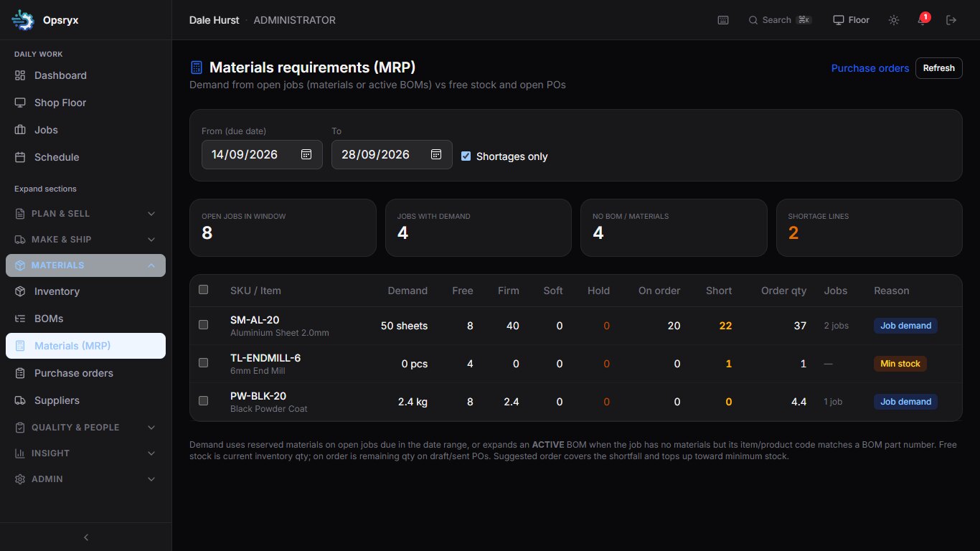
Task: Open Purchase orders in sidebar
Action: [x=85, y=373]
